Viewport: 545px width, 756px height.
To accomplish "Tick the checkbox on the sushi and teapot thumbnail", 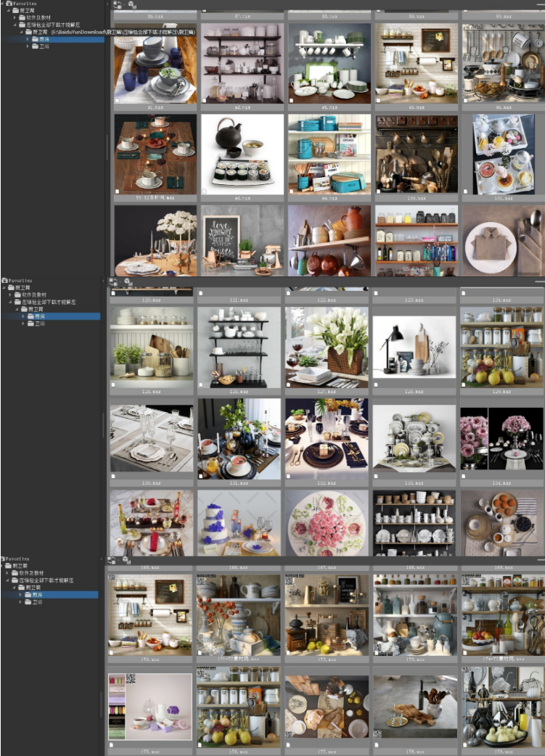I will (205, 192).
